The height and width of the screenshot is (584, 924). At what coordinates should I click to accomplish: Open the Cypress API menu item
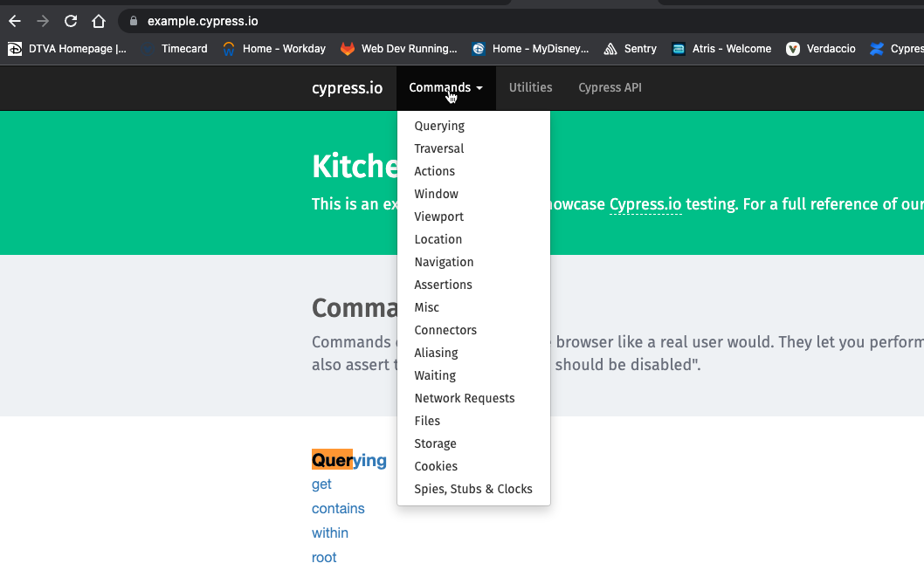(610, 87)
